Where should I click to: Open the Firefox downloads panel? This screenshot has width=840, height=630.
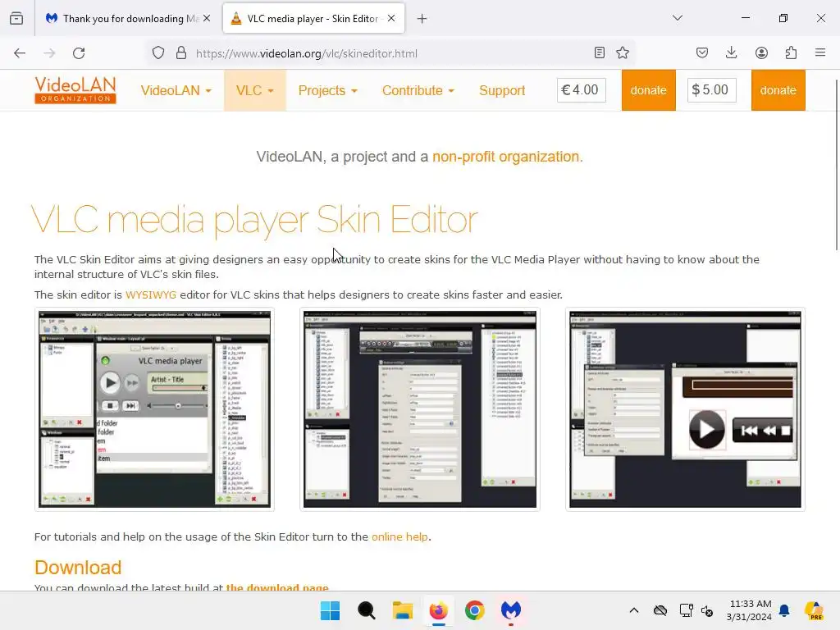pyautogui.click(x=731, y=52)
